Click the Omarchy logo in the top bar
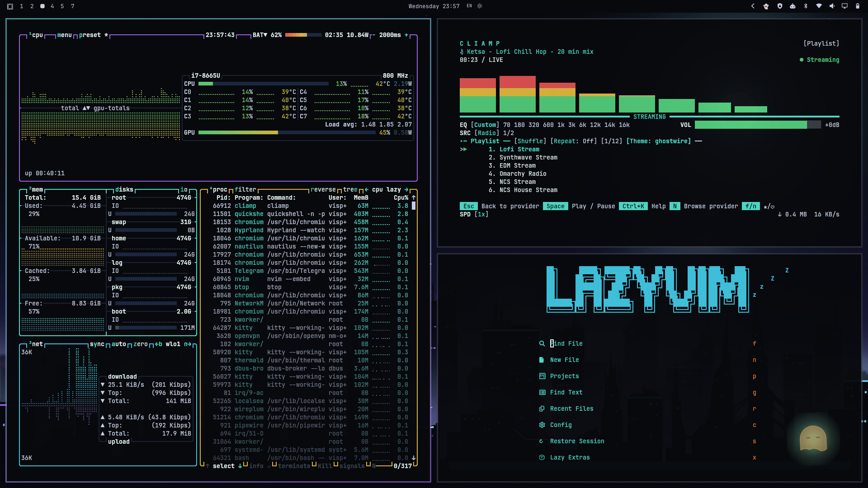 pyautogui.click(x=10, y=6)
